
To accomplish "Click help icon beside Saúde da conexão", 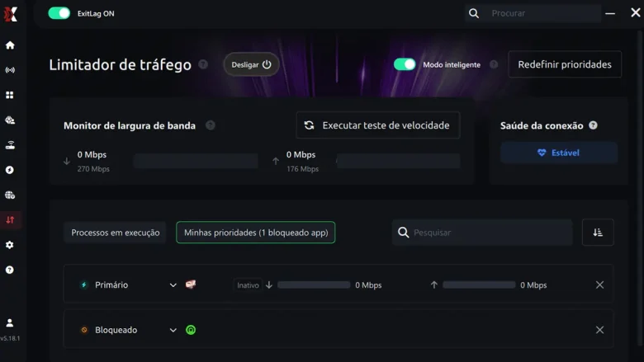I will 593,125.
